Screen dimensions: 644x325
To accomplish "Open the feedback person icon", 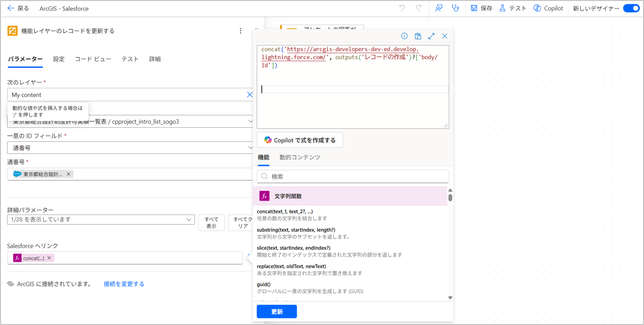I will [439, 8].
